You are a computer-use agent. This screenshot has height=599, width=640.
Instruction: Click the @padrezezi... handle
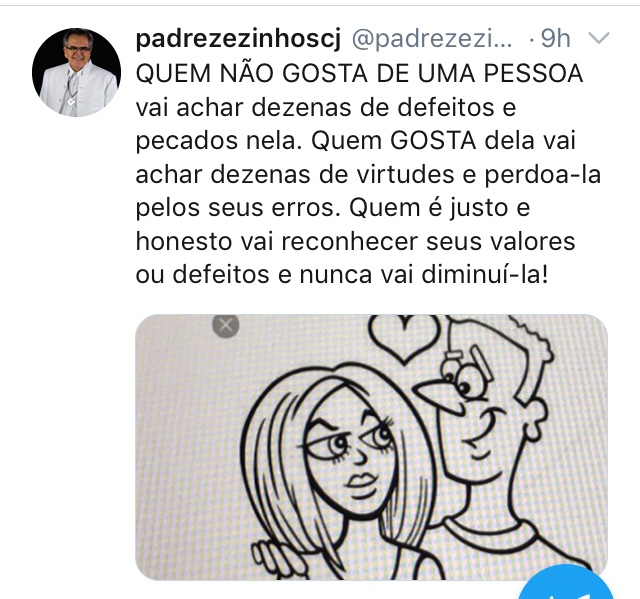coord(432,40)
